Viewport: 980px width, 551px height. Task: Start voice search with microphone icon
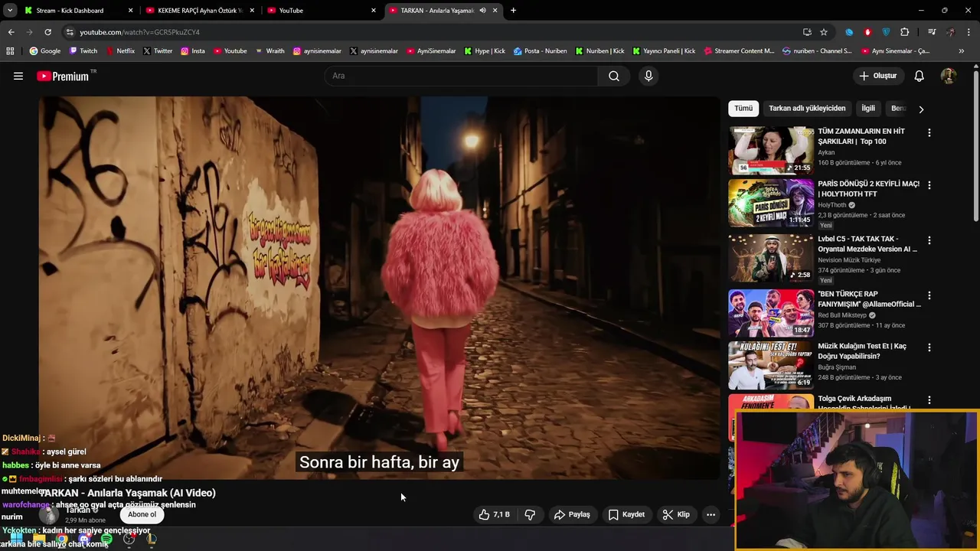648,76
